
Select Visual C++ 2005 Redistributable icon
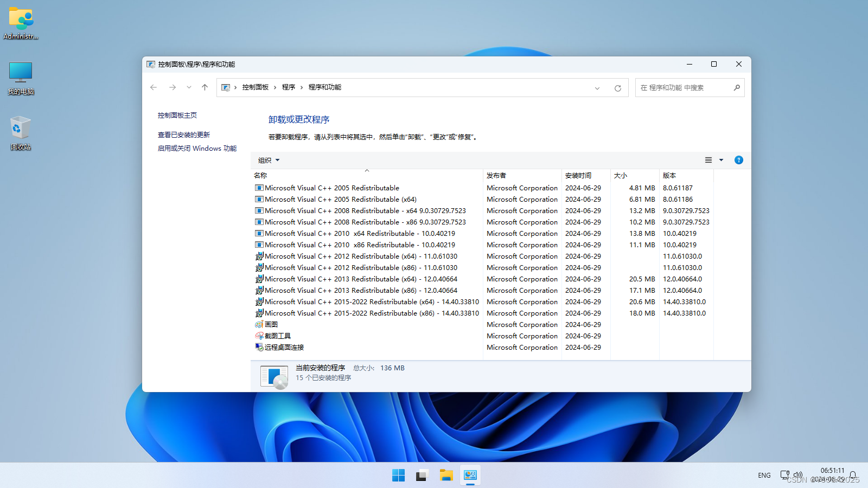click(x=259, y=188)
